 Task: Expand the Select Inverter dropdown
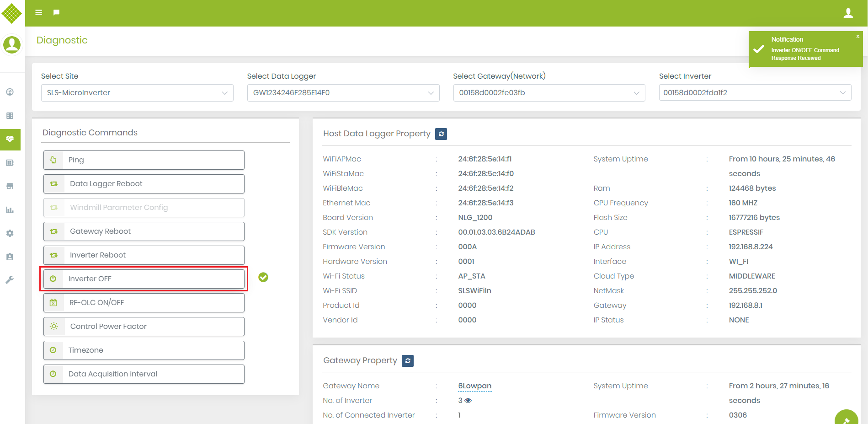(x=755, y=93)
